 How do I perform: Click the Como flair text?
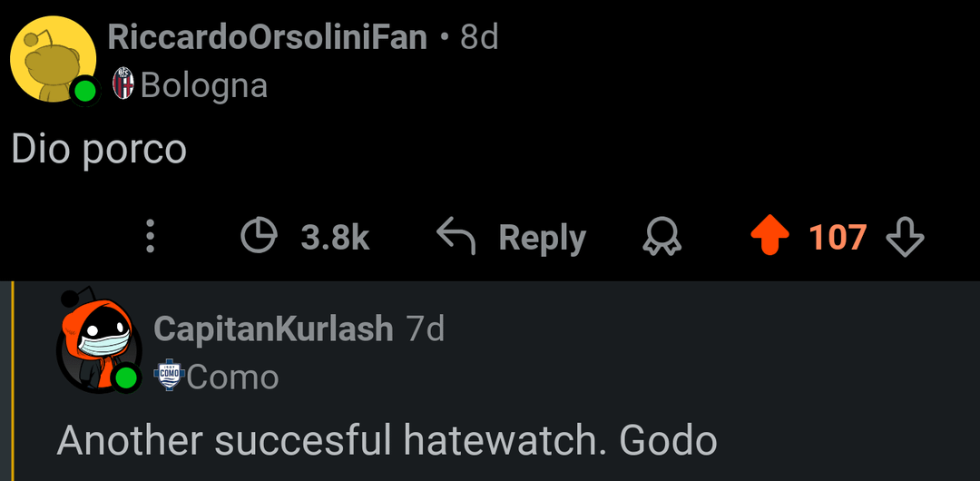click(x=233, y=376)
